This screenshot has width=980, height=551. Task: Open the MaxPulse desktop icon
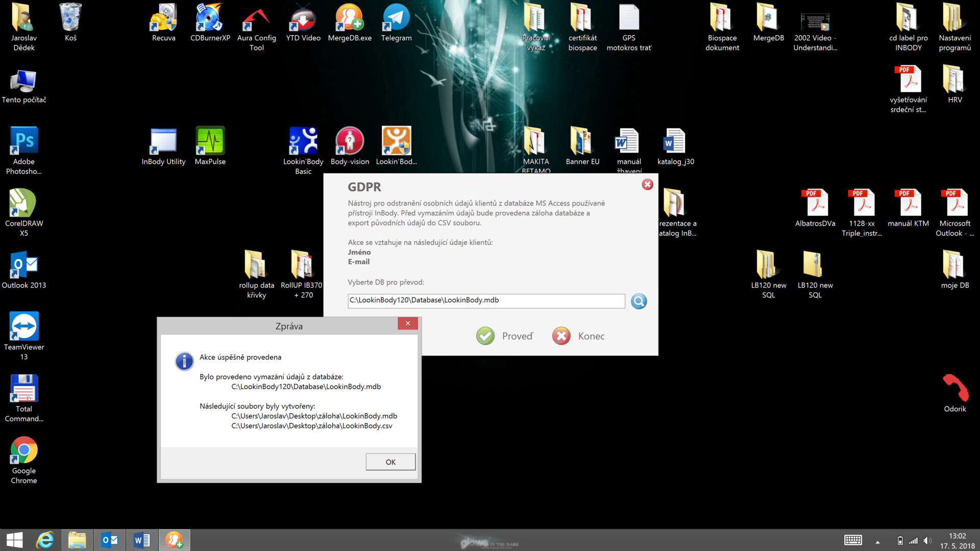pos(210,146)
